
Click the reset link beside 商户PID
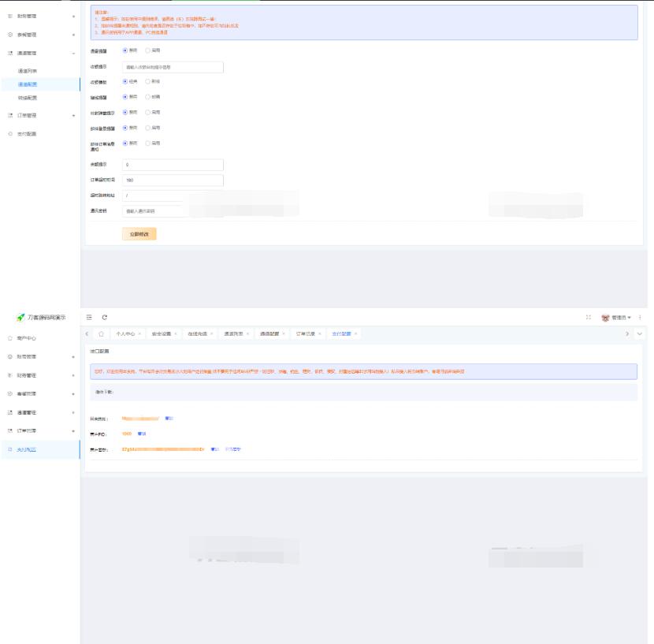click(x=142, y=434)
